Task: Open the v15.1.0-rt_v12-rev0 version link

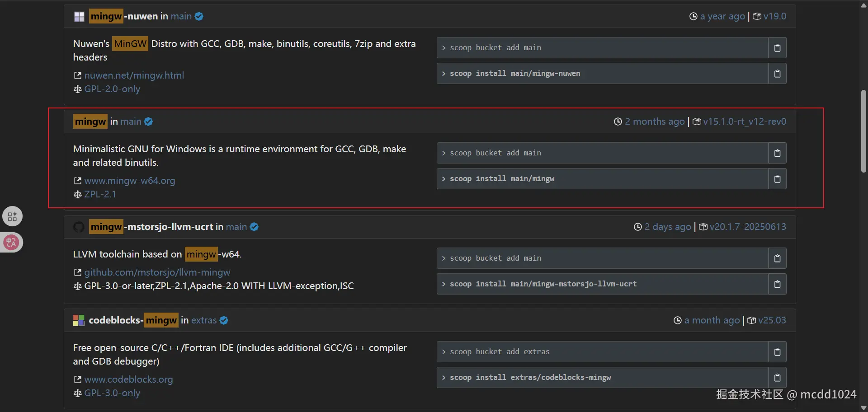Action: [744, 122]
